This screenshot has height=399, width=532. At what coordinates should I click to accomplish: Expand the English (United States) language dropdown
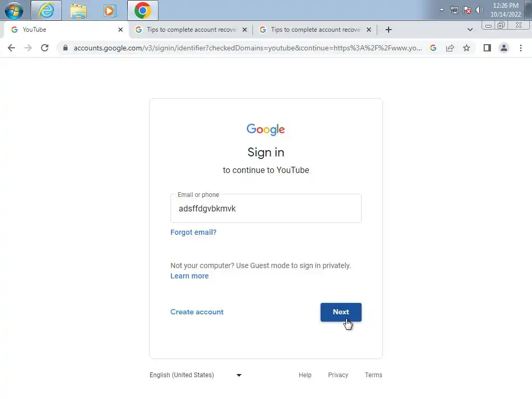(x=196, y=375)
